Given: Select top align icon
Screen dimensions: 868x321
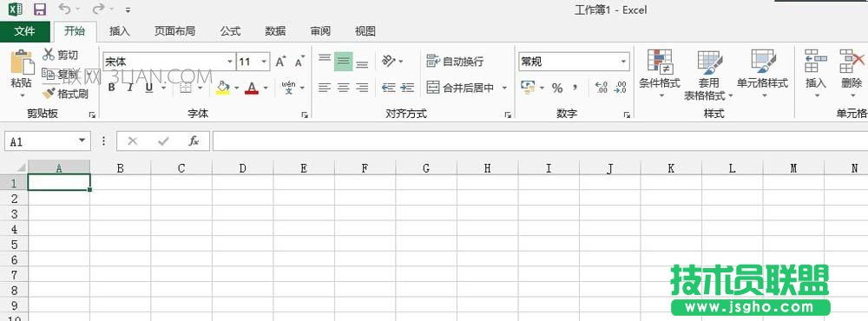Looking at the screenshot, I should [325, 59].
